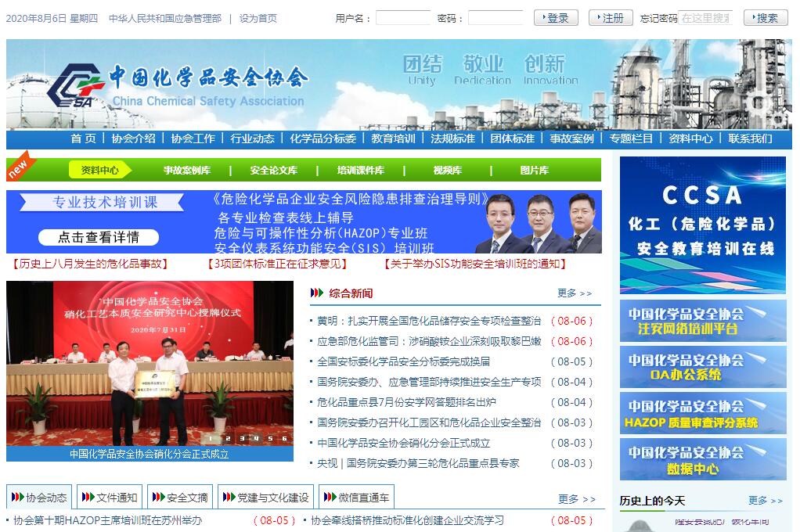This screenshot has height=532, width=800.
Task: Expand more items in 综合新闻 section
Action: (x=575, y=293)
